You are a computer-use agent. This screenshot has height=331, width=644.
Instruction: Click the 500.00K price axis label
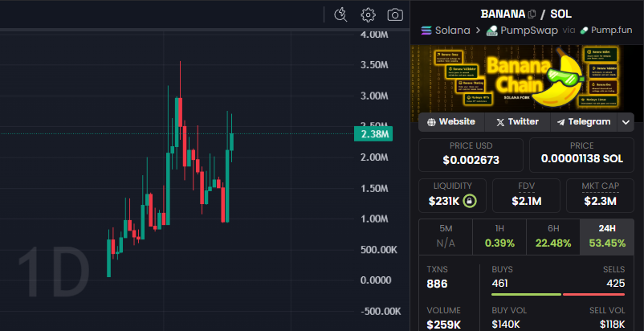(379, 250)
